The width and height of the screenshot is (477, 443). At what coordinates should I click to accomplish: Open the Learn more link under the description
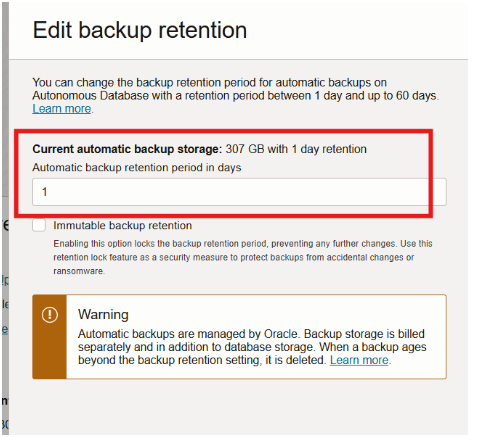(62, 109)
